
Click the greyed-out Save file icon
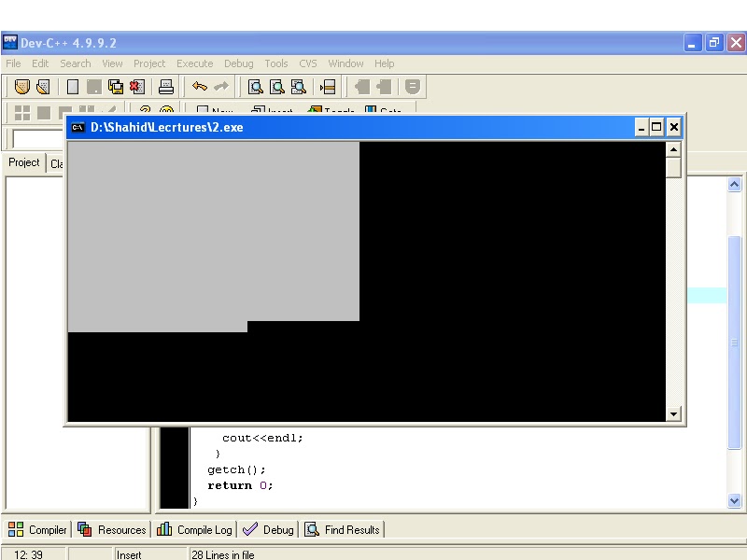[x=94, y=87]
